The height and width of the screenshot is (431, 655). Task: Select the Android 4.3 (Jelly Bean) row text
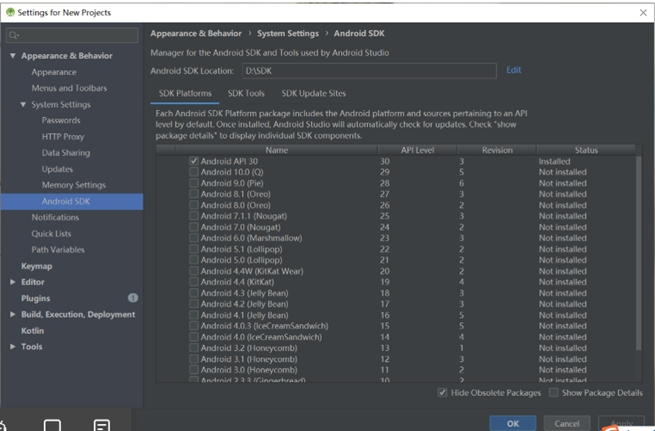[244, 293]
